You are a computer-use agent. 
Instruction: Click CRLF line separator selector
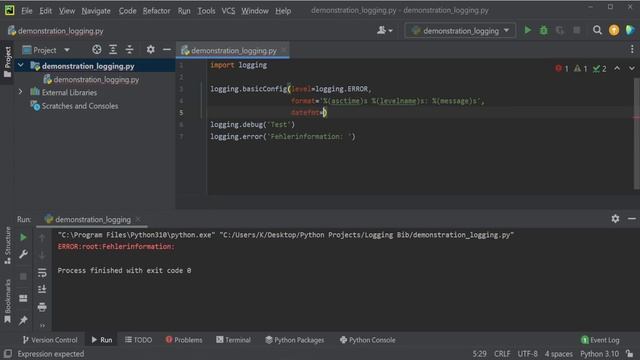pos(502,354)
